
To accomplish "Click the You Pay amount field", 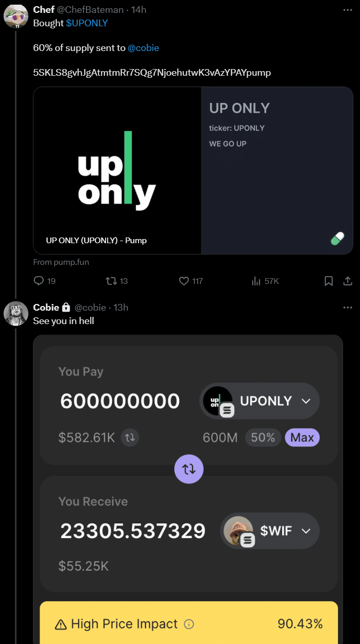I will click(x=120, y=401).
